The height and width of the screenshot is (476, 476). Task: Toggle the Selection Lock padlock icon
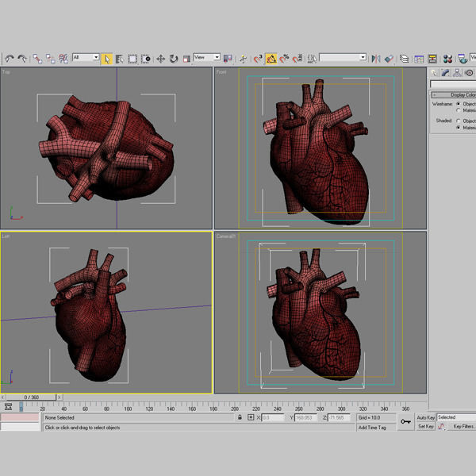pos(240,417)
